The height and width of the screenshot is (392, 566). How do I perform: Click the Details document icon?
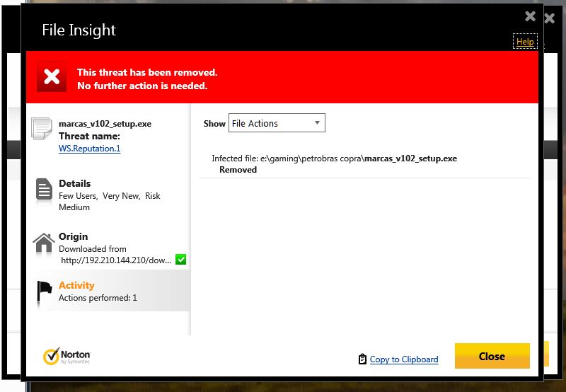[44, 190]
